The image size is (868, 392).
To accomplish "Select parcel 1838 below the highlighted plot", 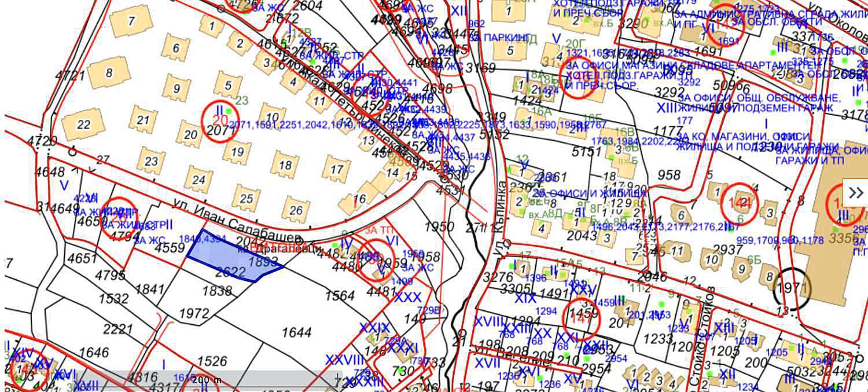I will coord(217,291).
